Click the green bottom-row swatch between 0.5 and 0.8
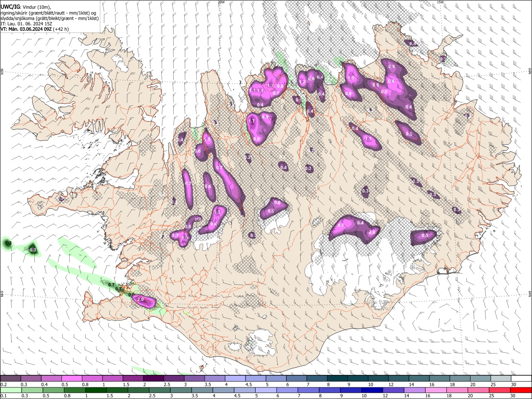 point(54,390)
